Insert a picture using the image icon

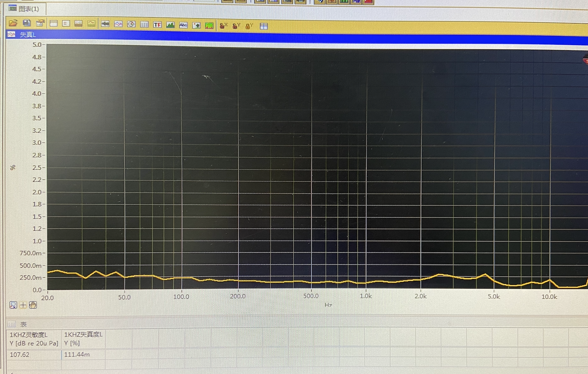[x=196, y=25]
